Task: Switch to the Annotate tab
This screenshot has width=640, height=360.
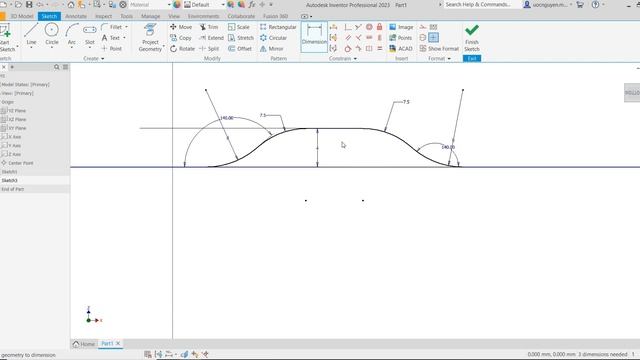Action: point(76,16)
